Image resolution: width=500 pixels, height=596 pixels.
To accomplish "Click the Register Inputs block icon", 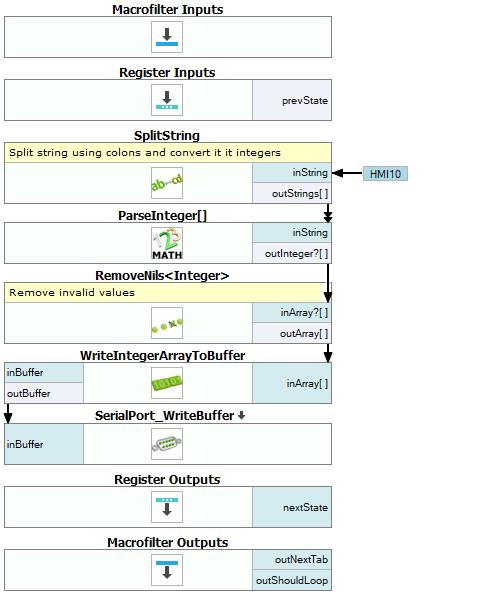I will coord(167,100).
